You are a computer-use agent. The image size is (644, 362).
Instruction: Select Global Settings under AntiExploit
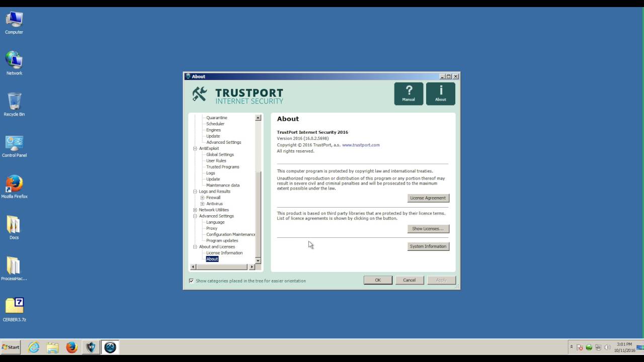pyautogui.click(x=220, y=154)
